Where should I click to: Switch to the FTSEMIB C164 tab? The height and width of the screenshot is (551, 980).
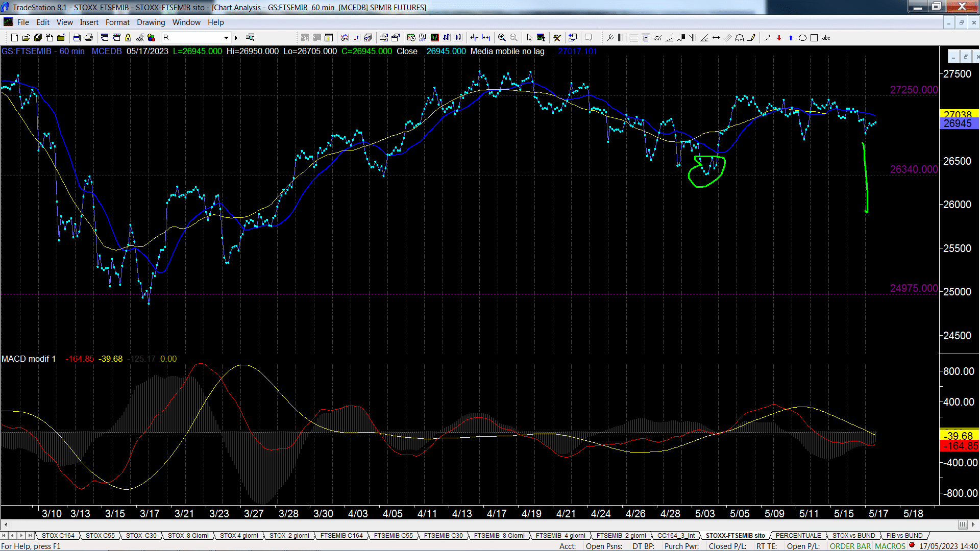341,535
